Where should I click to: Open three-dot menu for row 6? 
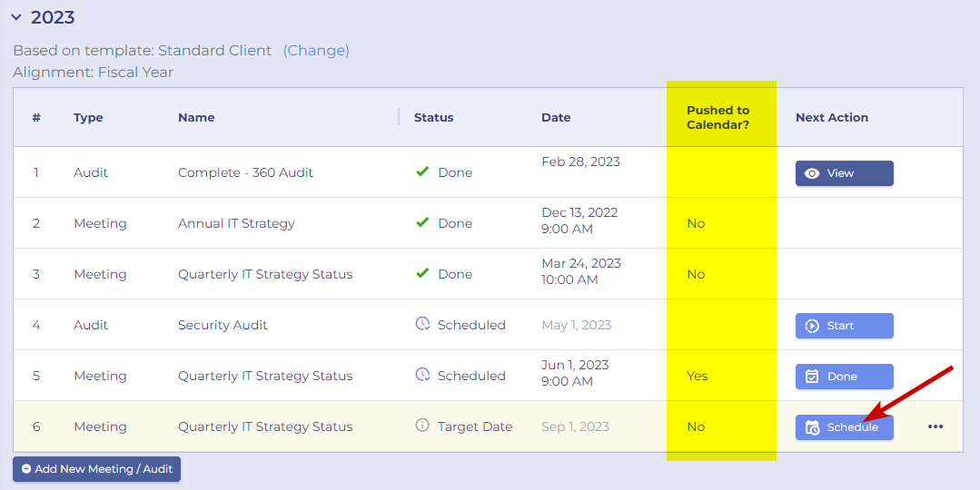935,427
